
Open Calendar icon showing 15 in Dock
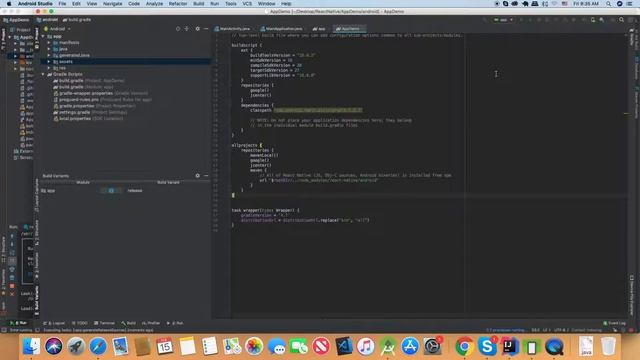164,347
